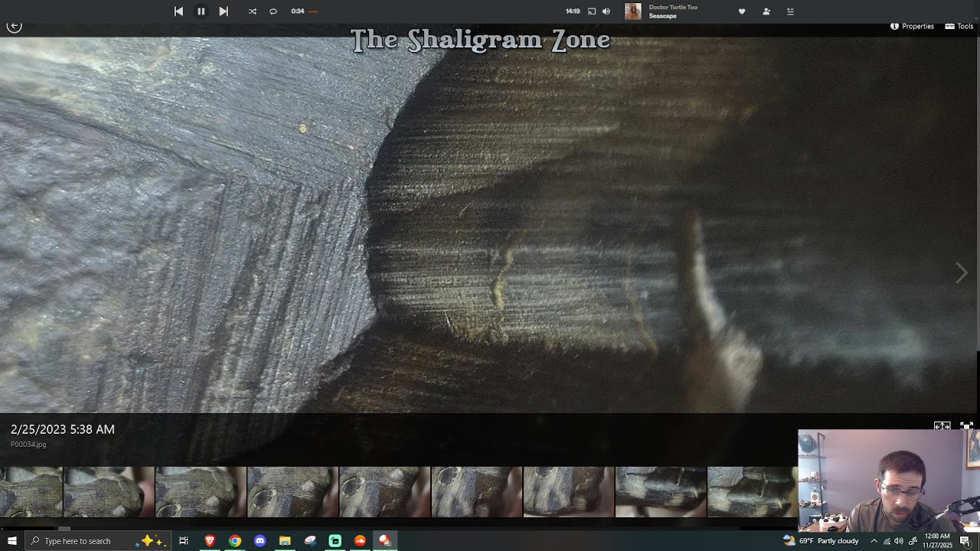Screen dimensions: 980x551
Task: Select the ninth filmstrip thumbnail
Action: click(752, 492)
